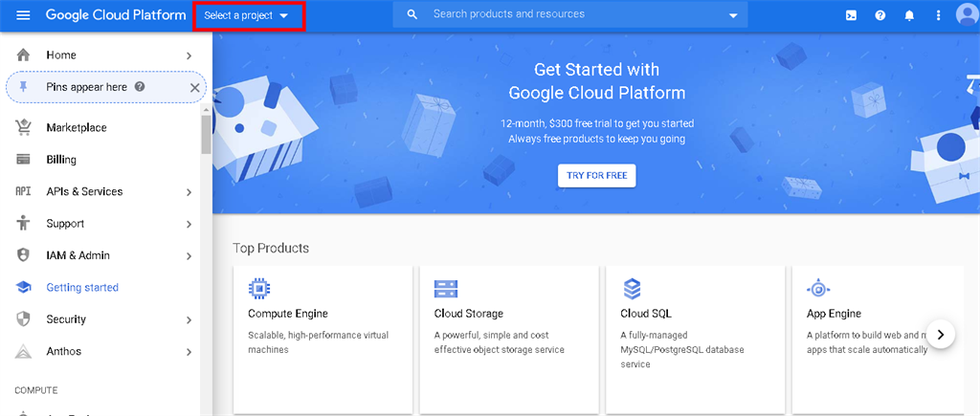Click the Anthos triangle icon
The image size is (980, 416).
[23, 351]
